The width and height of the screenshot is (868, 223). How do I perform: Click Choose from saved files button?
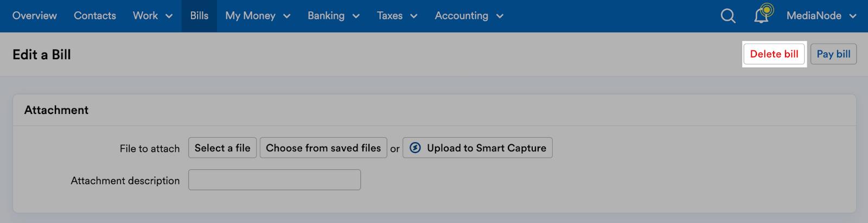point(323,148)
